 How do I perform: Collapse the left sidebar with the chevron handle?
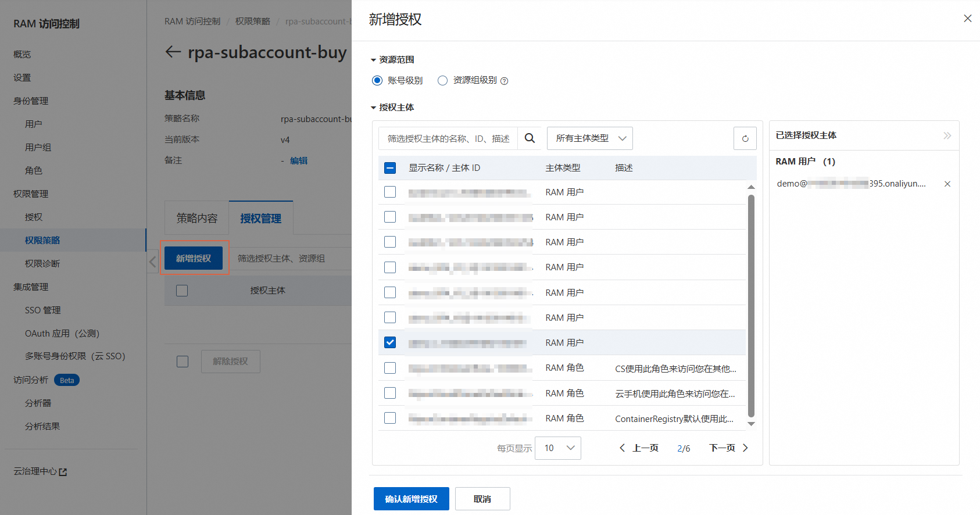click(x=152, y=262)
